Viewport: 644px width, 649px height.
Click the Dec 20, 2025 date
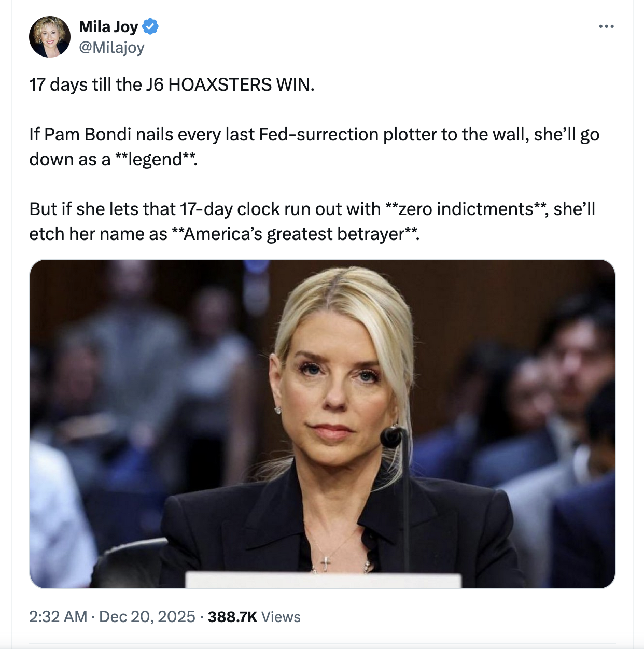[x=147, y=616]
